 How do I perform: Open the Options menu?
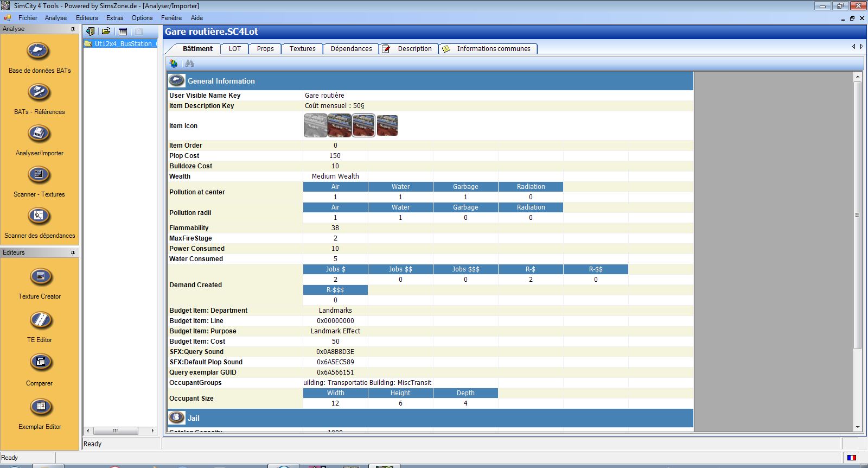pos(142,18)
